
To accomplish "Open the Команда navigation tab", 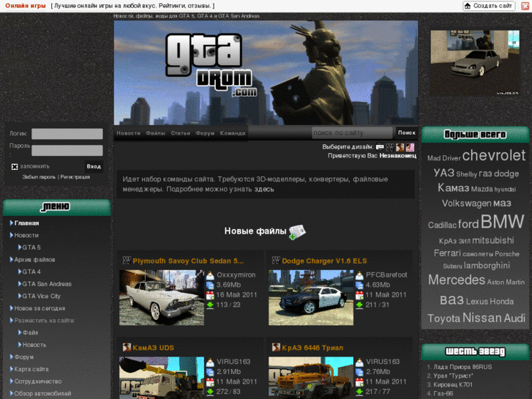I will click(233, 133).
